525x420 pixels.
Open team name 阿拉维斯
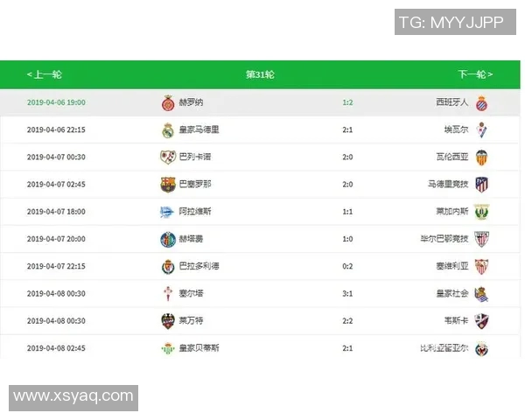[x=195, y=212]
